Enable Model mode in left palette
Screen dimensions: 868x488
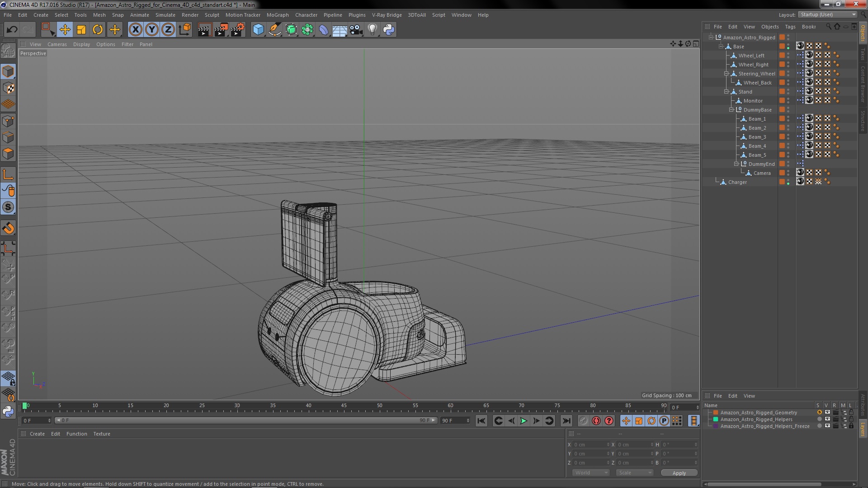click(8, 71)
